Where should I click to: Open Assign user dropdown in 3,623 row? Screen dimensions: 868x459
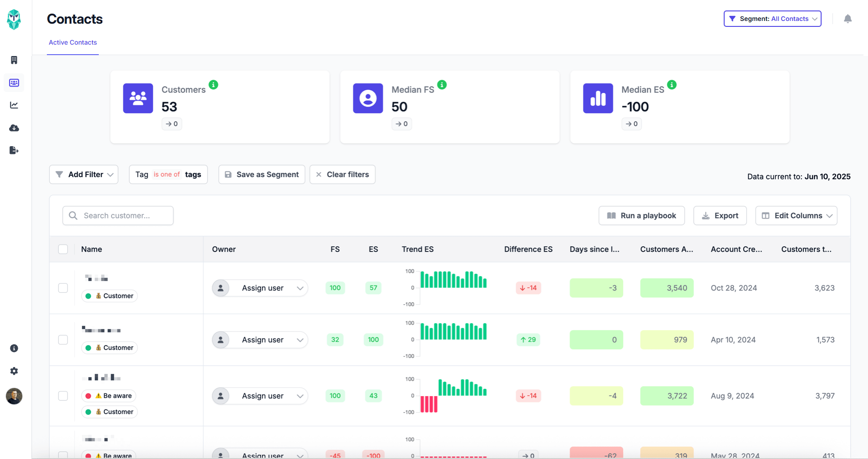click(x=260, y=288)
